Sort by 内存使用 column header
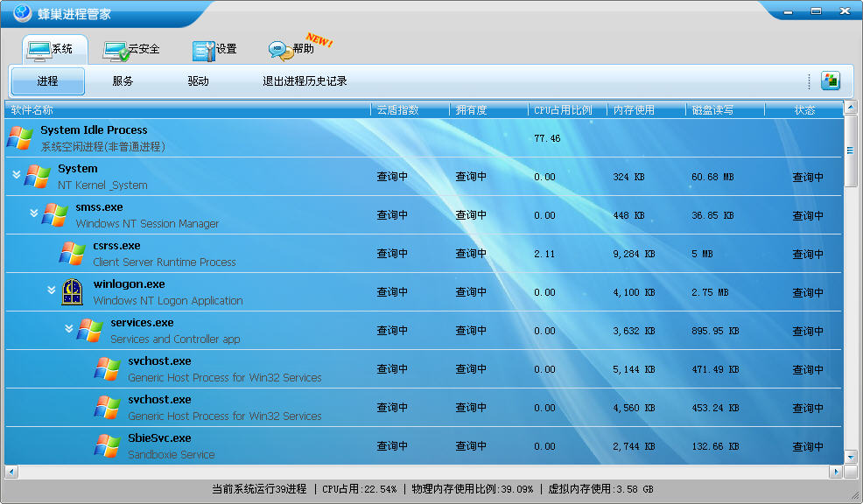This screenshot has height=504, width=863. 646,110
